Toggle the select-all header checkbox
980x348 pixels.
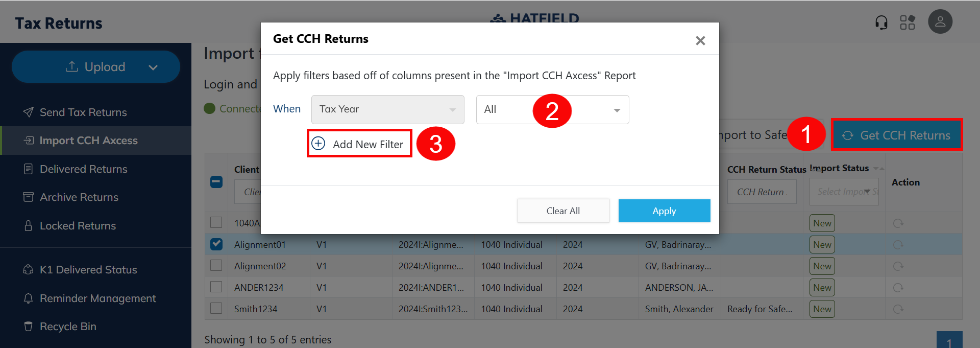(x=216, y=182)
